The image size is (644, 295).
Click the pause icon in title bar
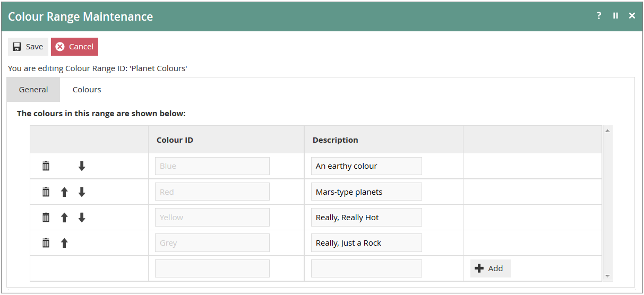tap(615, 16)
